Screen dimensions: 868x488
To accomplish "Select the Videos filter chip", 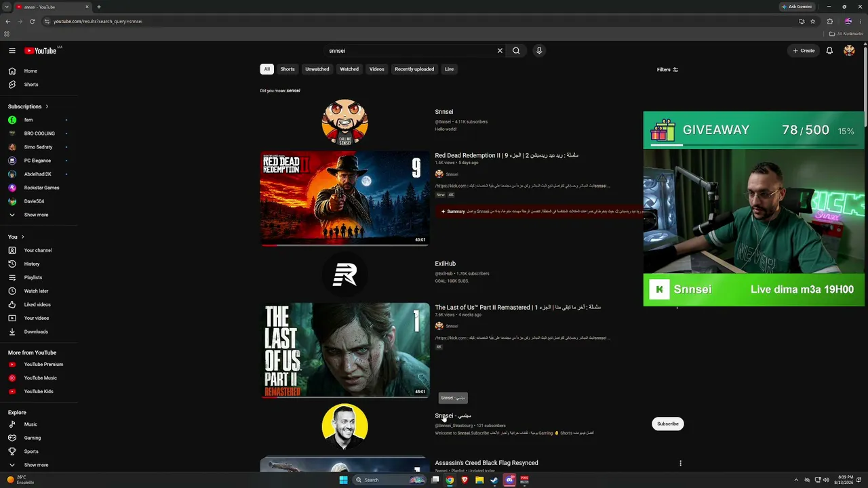I will 376,69.
